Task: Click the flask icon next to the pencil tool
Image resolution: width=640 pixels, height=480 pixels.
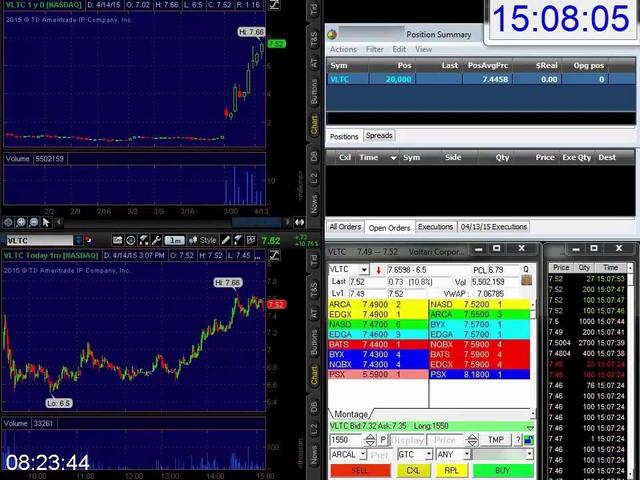Action: (x=238, y=240)
